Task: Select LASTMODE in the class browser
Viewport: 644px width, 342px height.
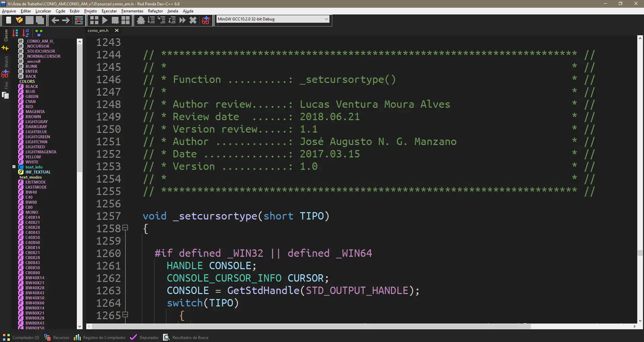Action: click(x=36, y=187)
